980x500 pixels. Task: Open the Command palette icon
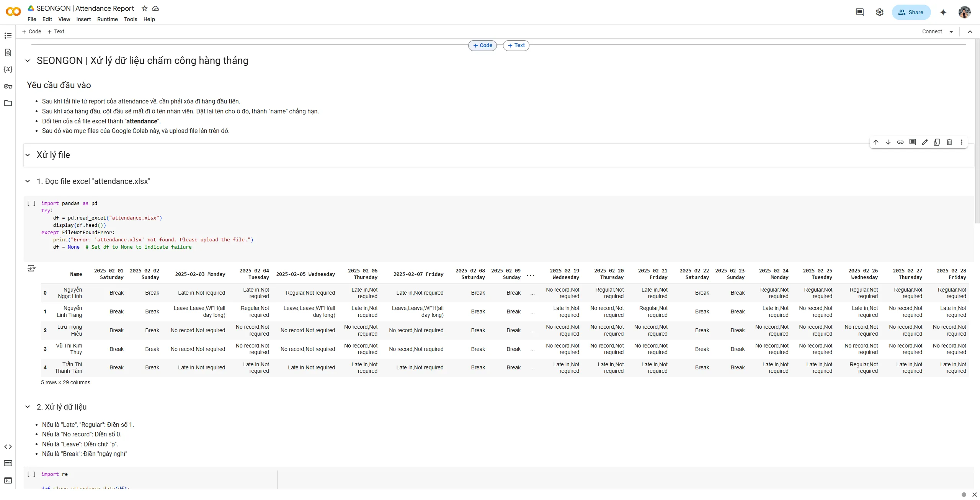tap(8, 464)
